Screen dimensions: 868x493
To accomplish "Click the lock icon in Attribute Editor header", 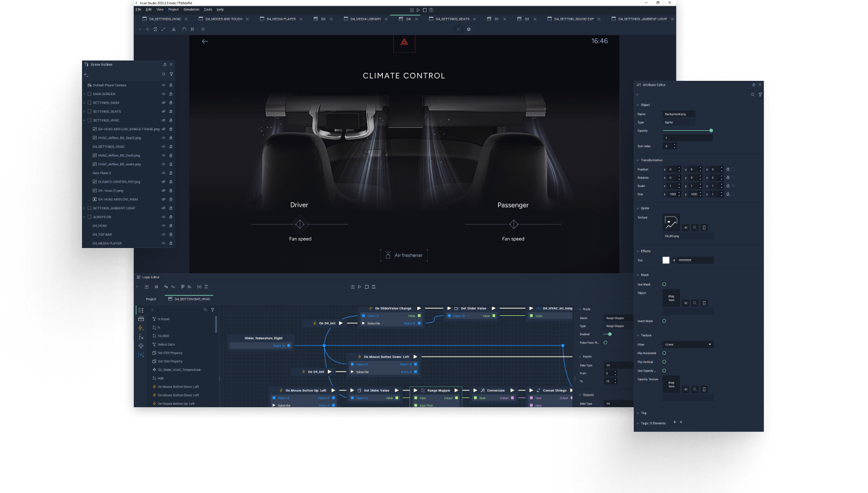I will [753, 85].
